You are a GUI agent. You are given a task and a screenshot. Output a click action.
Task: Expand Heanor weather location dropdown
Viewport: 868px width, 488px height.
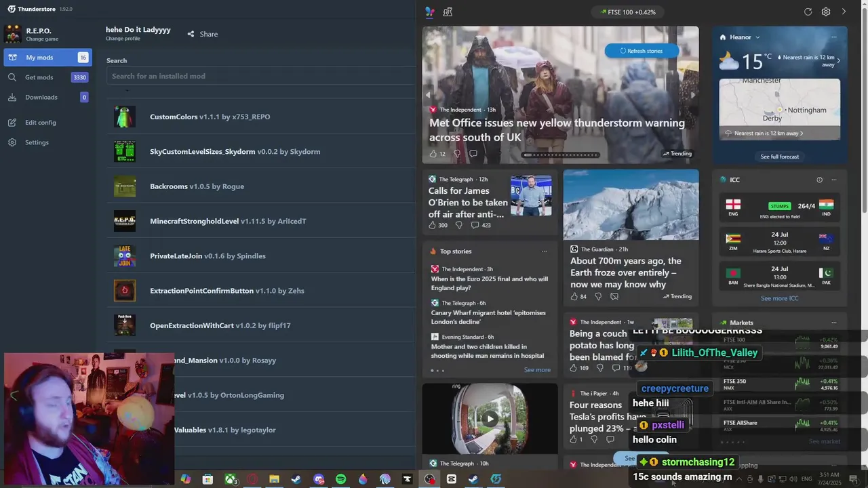tap(757, 37)
